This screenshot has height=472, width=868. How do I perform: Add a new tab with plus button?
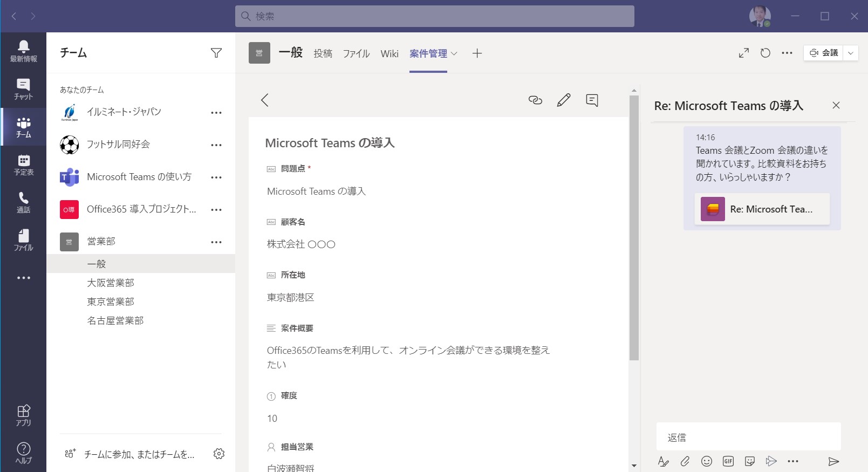(x=477, y=53)
